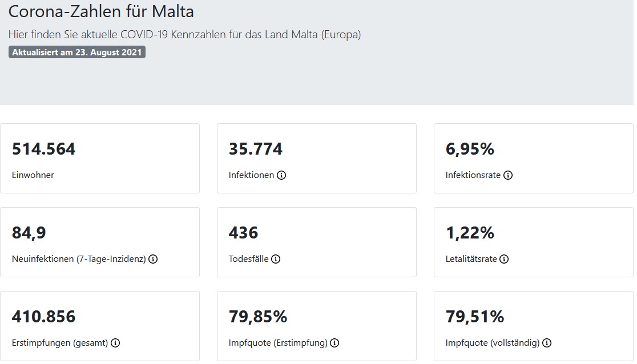637x364 pixels.
Task: Select the 6,95% infection rate figure
Action: coord(470,149)
